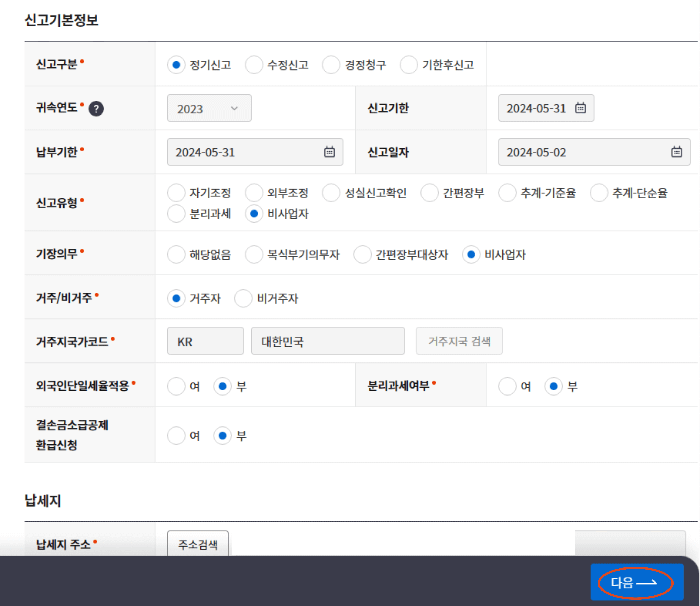Set 결손금소급공제 환급신청 to 여
Image resolution: width=700 pixels, height=606 pixels.
[x=176, y=436]
